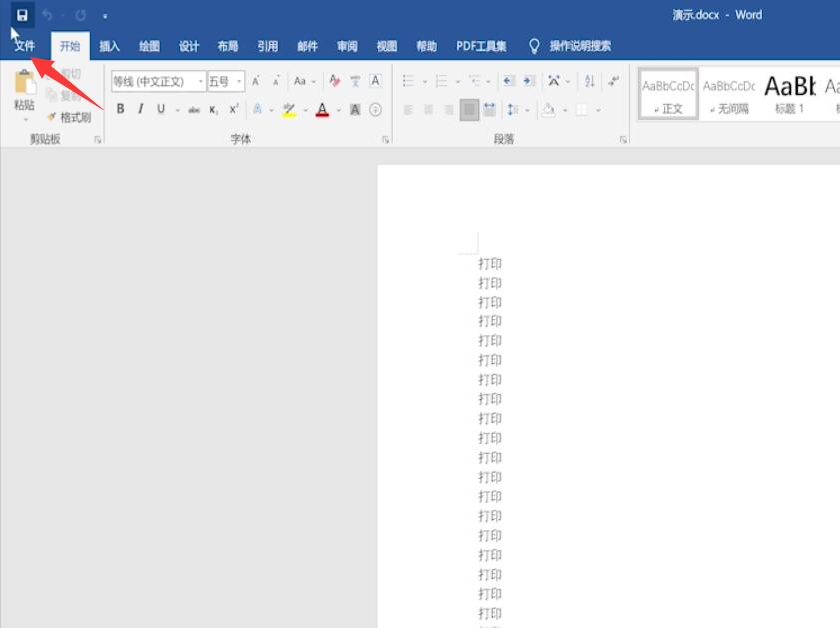840x628 pixels.
Task: Click the phonetic guide (拼音) icon
Action: pos(355,81)
